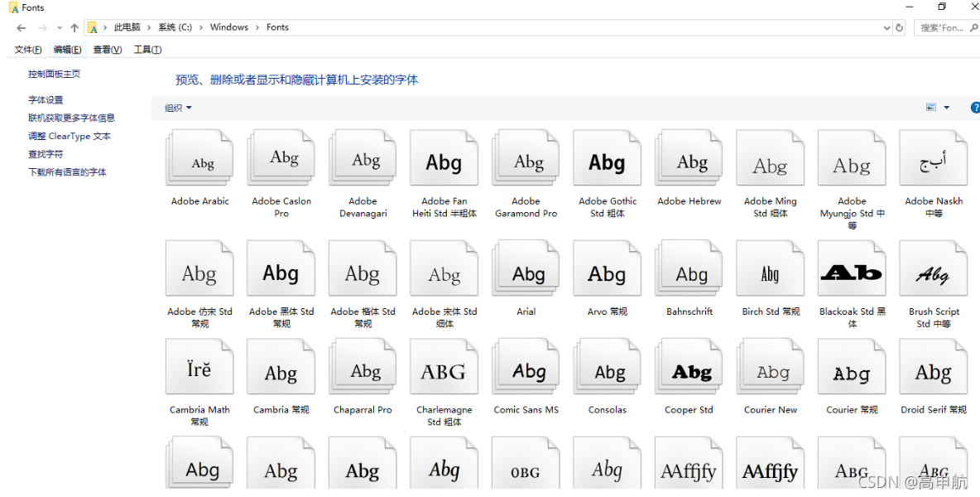Select Adobe Fan Heiti Std font icon
The width and height of the screenshot is (980, 497).
tap(444, 158)
